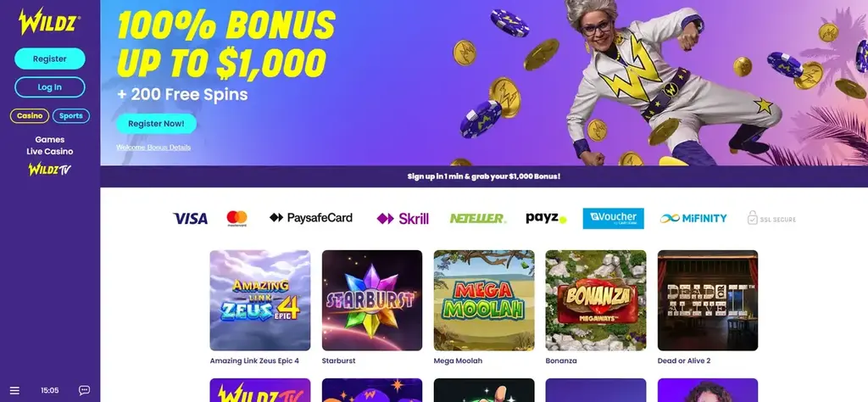Click the Neteller payment logo
Screen dimensions: 868x402
(x=477, y=218)
